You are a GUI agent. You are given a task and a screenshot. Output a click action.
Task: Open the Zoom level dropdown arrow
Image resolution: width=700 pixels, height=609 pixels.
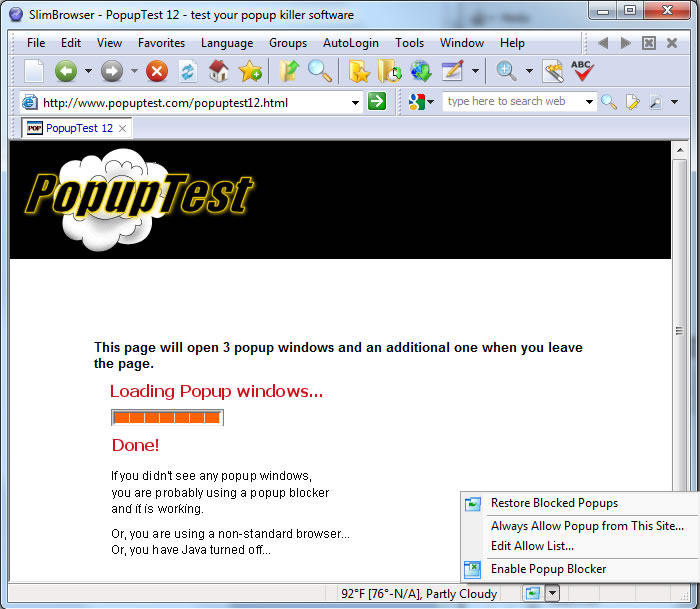[x=529, y=71]
